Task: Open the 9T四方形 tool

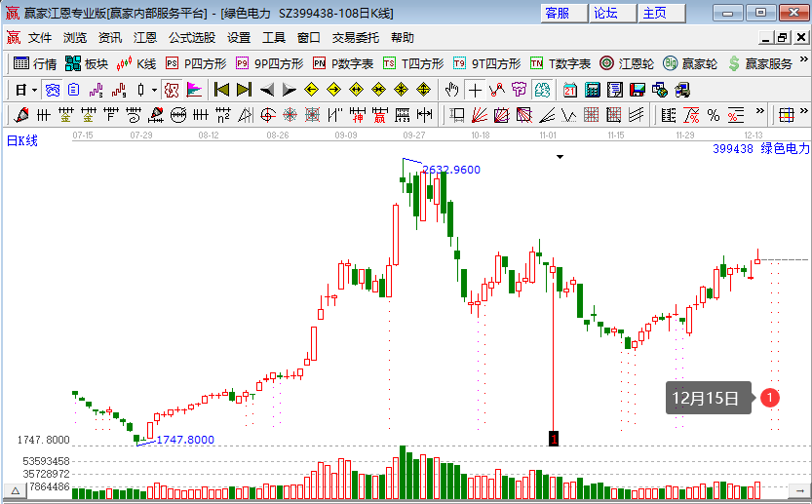Action: pos(486,63)
